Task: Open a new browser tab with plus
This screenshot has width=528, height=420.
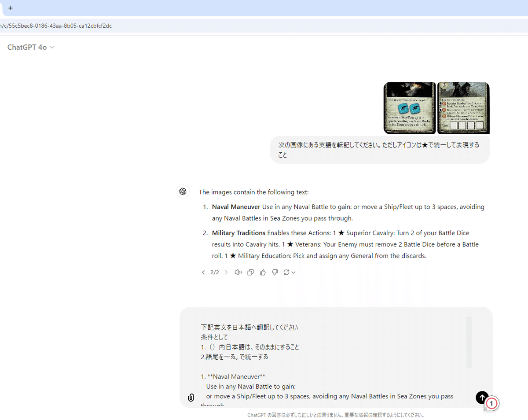Action: click(x=11, y=8)
